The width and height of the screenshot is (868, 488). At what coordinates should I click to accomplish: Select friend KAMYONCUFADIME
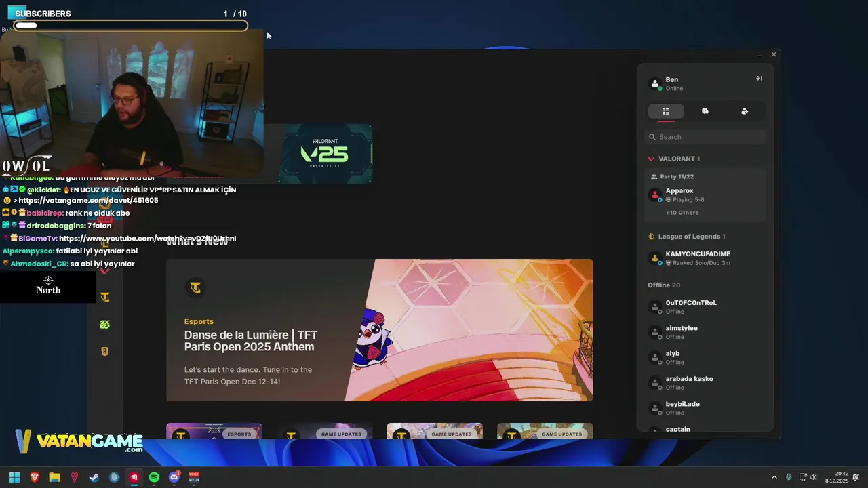coord(705,258)
